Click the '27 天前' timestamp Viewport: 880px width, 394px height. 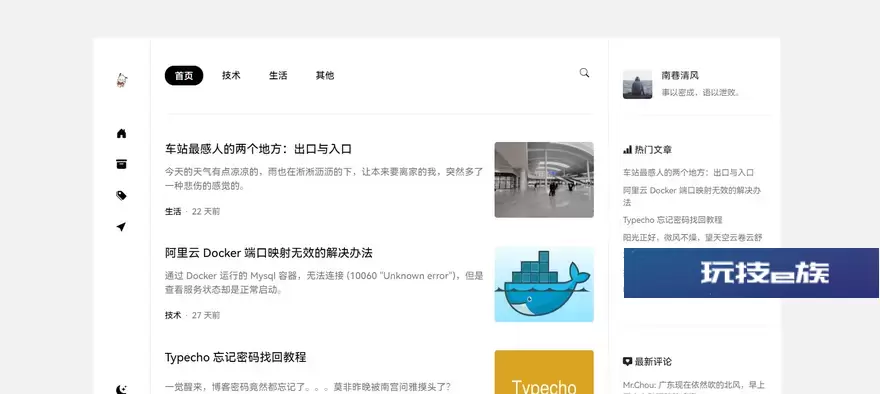[206, 315]
